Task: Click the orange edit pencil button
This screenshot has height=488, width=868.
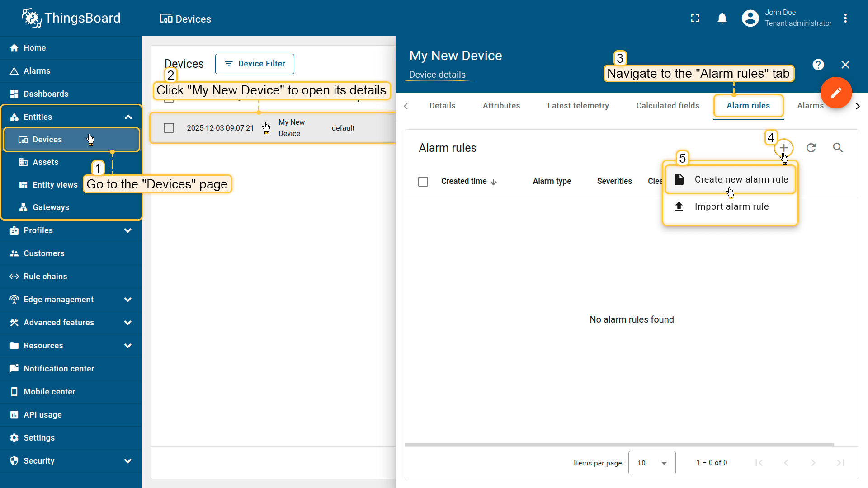Action: pyautogui.click(x=836, y=93)
